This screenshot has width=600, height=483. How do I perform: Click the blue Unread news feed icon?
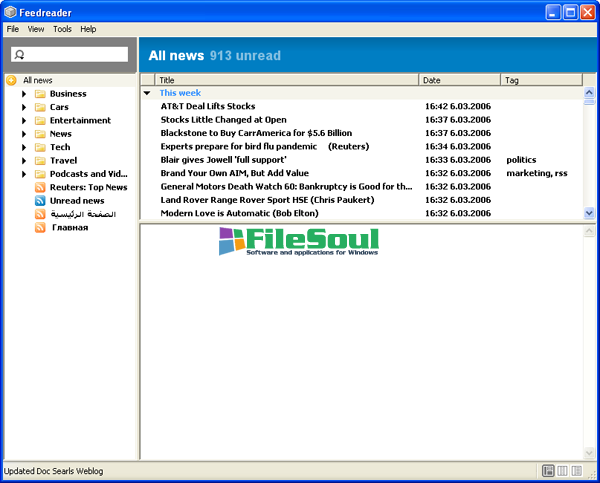pyautogui.click(x=40, y=201)
